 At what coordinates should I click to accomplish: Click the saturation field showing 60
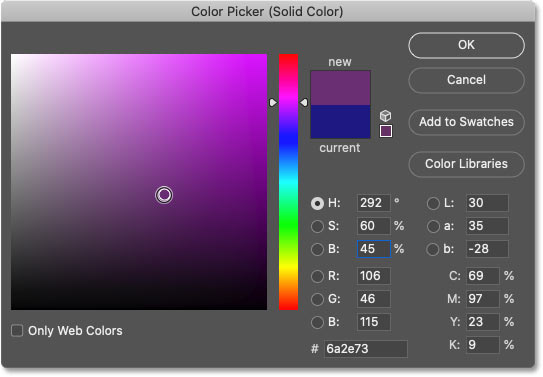pyautogui.click(x=374, y=226)
